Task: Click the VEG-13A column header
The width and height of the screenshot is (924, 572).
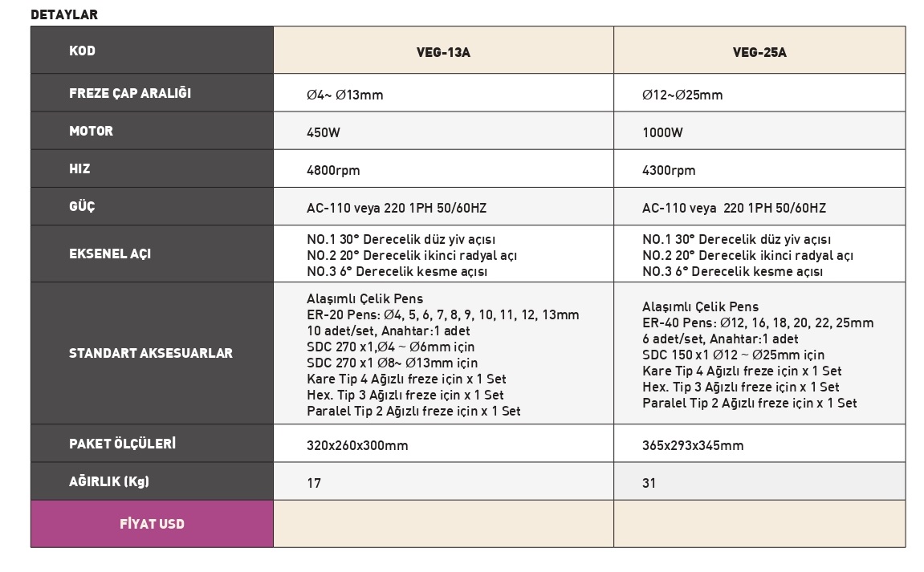Action: pos(443,53)
